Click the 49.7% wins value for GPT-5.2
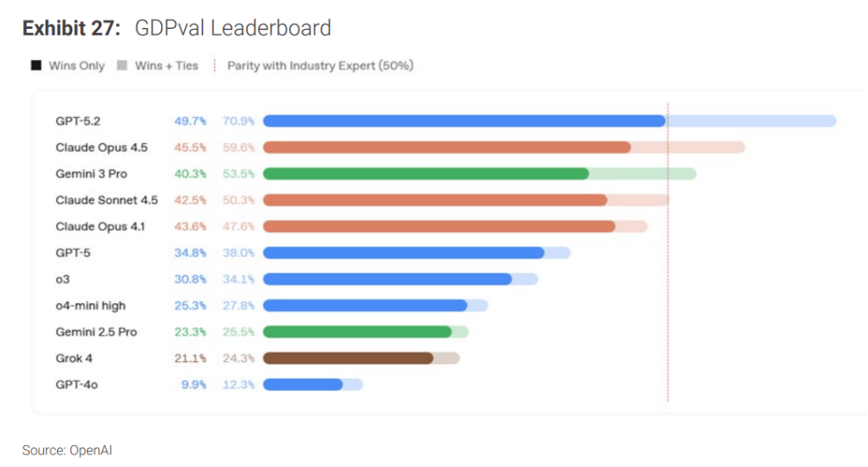 (x=190, y=121)
